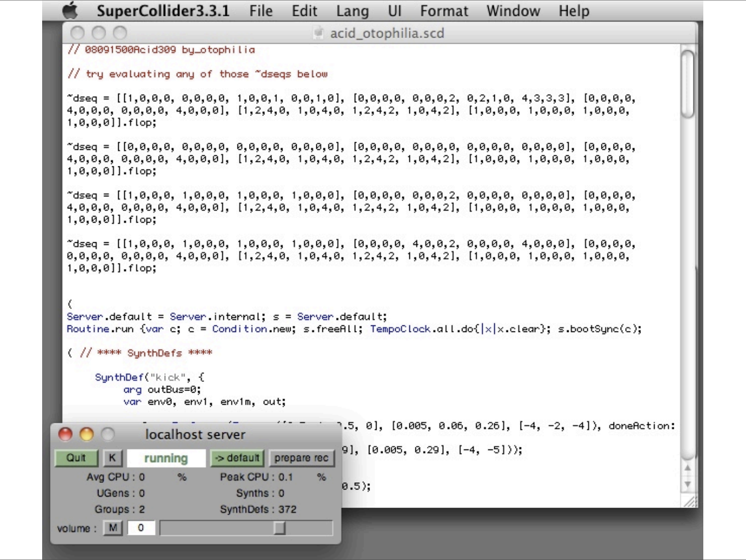Image resolution: width=746 pixels, height=560 pixels.
Task: Click the 'localhost server' window title
Action: pyautogui.click(x=195, y=434)
